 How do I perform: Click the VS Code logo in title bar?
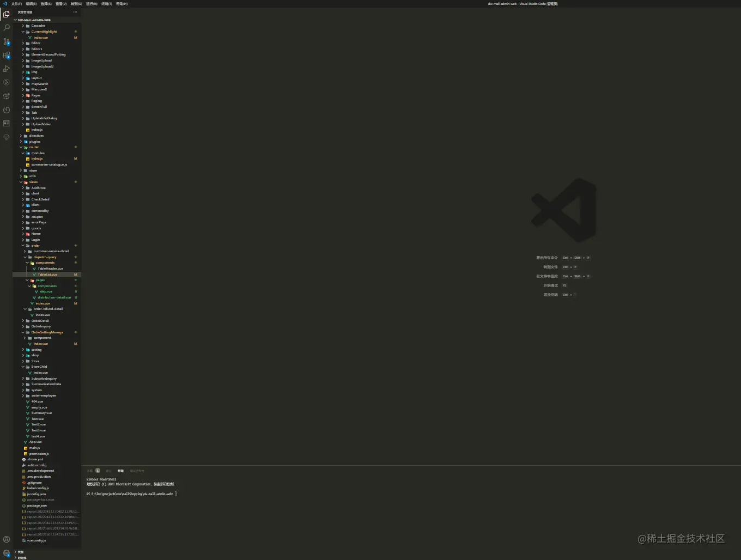[4, 4]
